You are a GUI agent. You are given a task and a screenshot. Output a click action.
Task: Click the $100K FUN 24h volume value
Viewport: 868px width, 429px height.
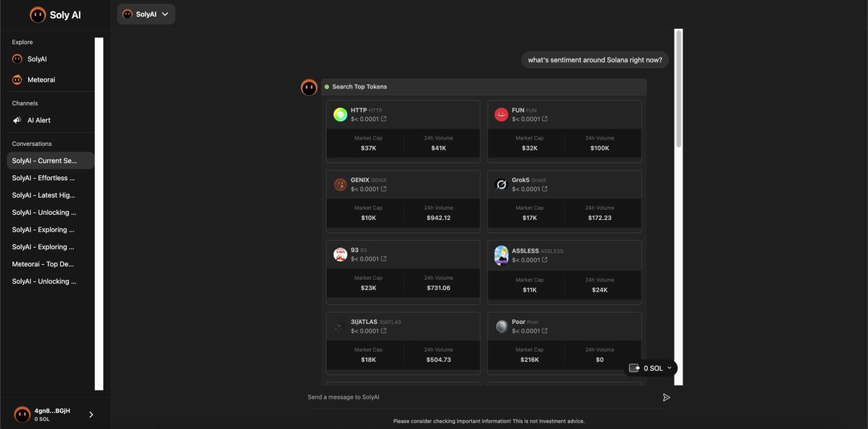point(600,148)
